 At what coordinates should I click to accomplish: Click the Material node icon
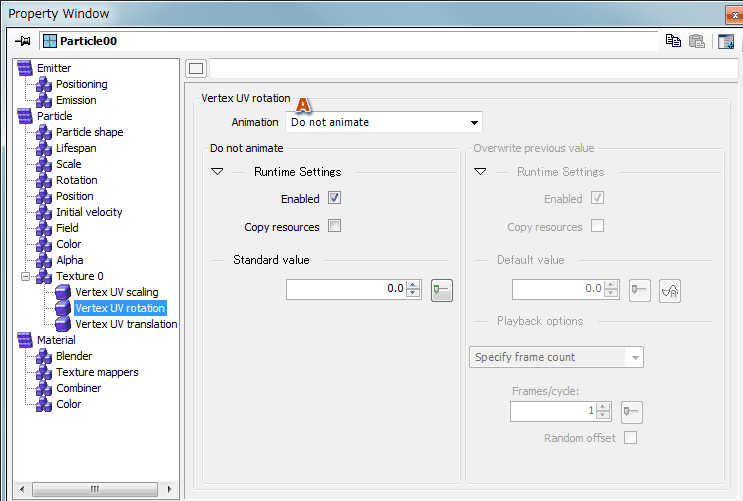tap(25, 340)
